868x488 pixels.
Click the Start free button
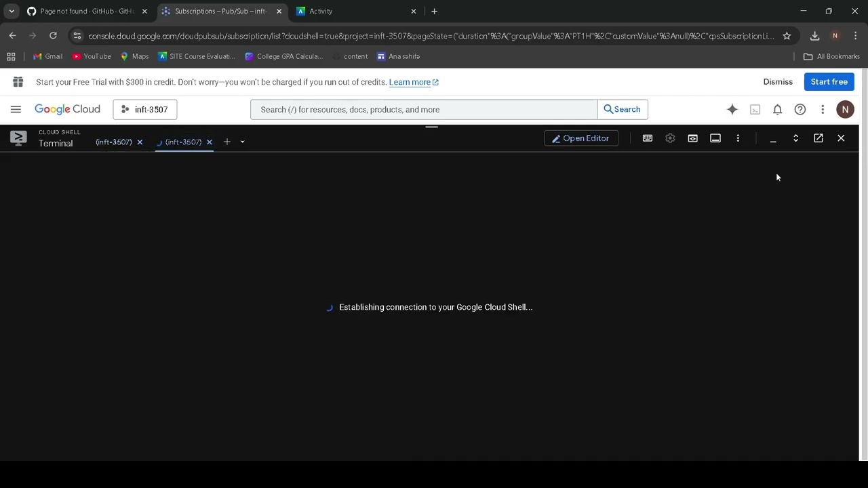pyautogui.click(x=829, y=82)
